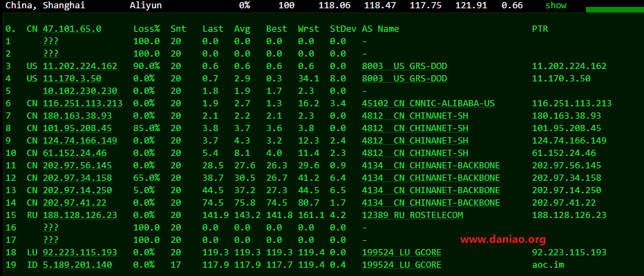
Task: Select the 85.0% loss value on hop 8
Action: [146, 128]
